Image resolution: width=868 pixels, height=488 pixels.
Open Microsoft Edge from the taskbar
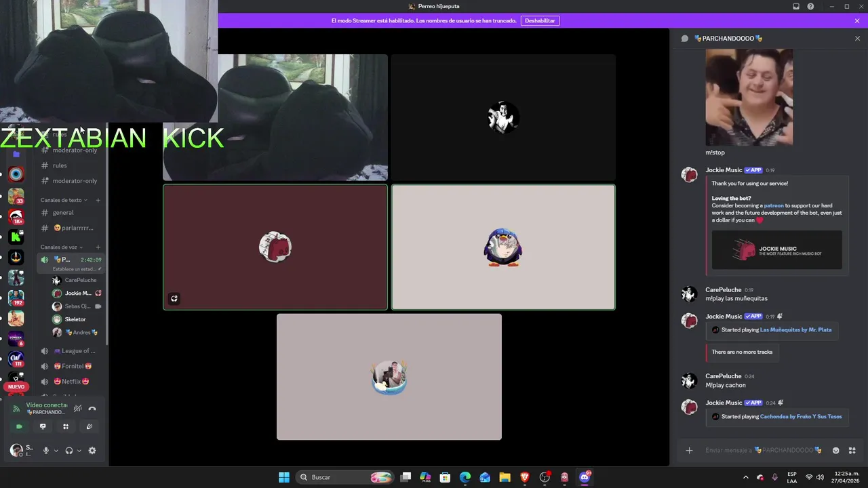click(465, 477)
